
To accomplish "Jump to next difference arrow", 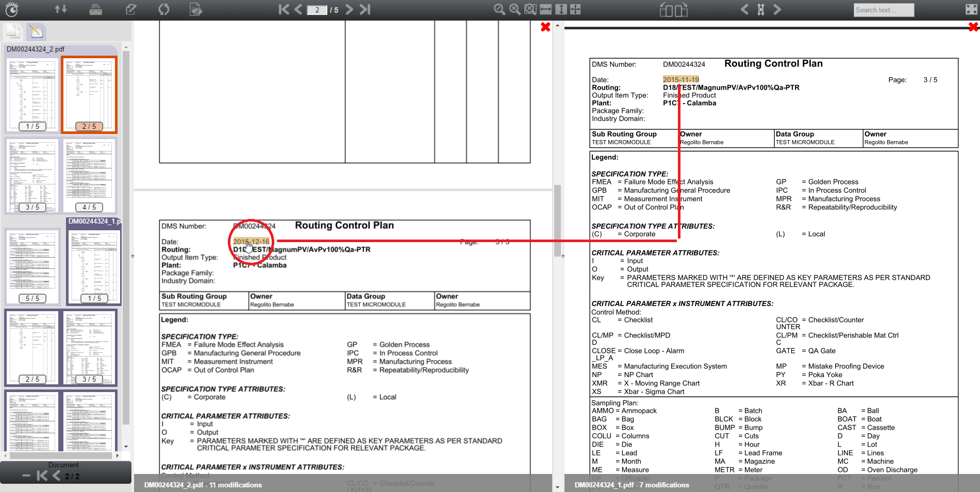I will pyautogui.click(x=777, y=9).
